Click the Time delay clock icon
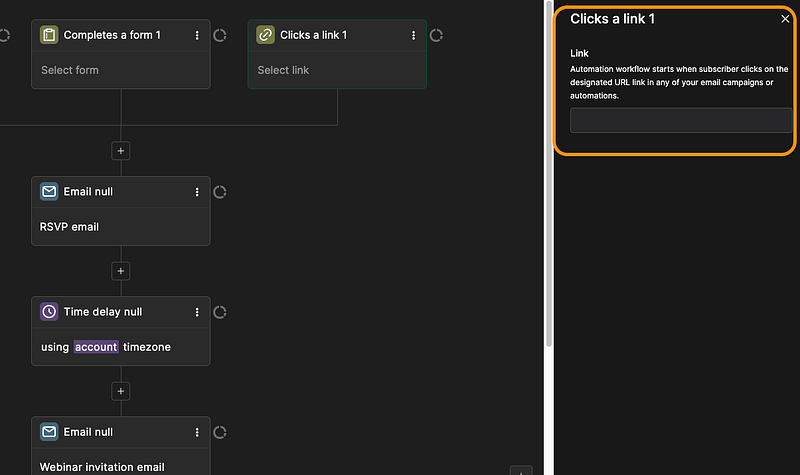 [49, 312]
